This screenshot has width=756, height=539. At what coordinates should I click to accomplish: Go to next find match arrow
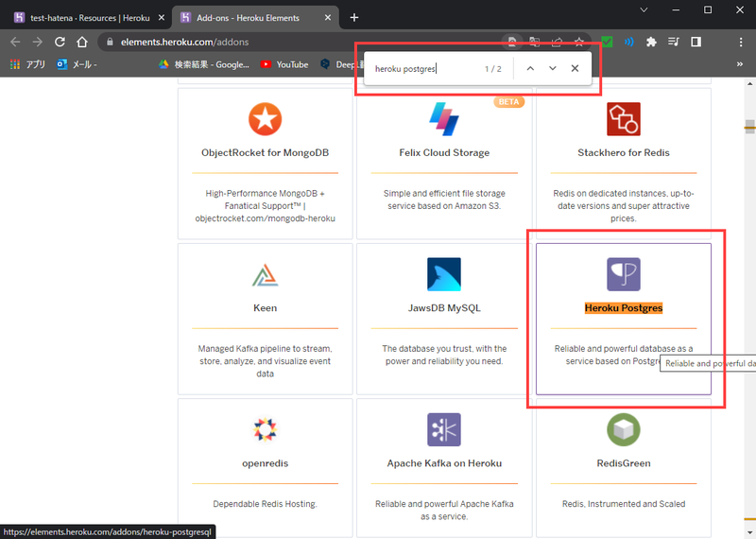pos(553,68)
